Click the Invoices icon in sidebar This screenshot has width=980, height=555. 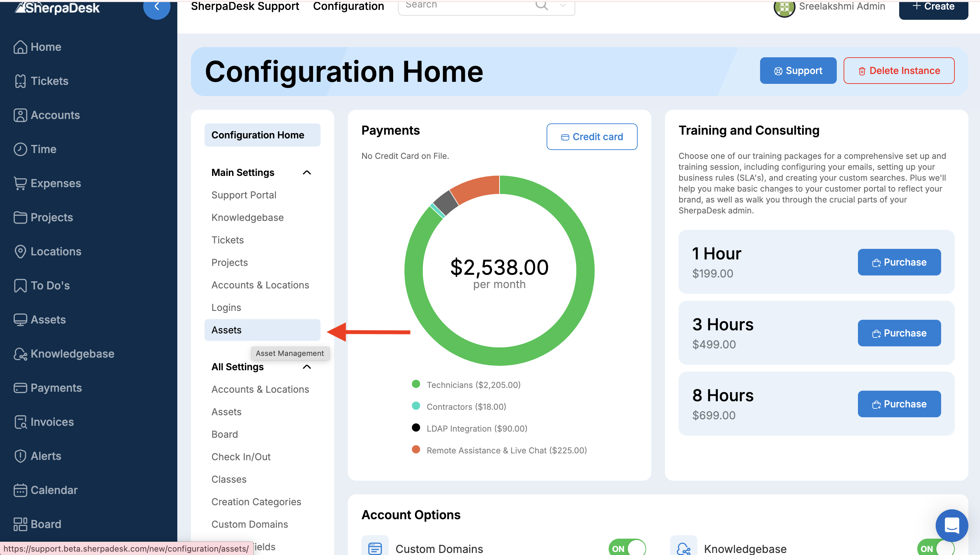pyautogui.click(x=20, y=422)
